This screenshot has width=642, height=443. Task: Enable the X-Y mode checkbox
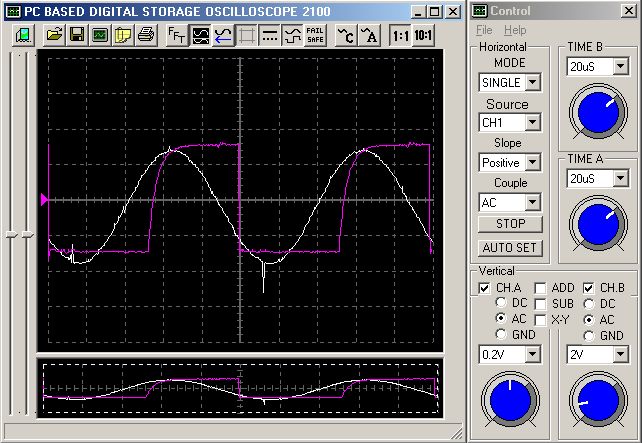tap(540, 320)
